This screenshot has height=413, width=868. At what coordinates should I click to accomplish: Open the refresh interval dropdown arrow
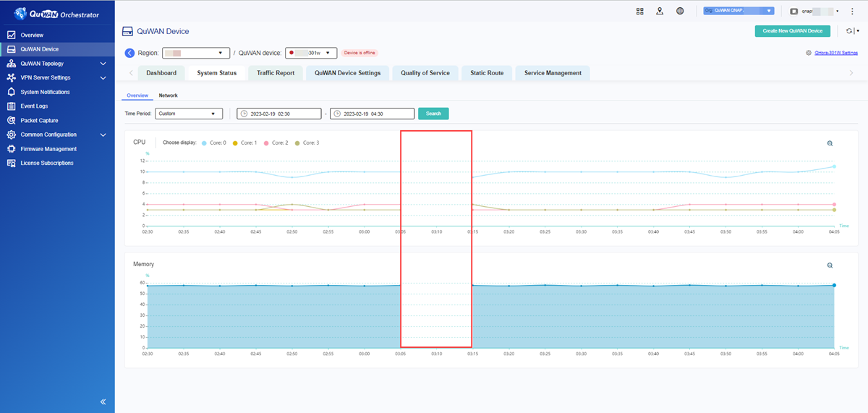(x=858, y=31)
